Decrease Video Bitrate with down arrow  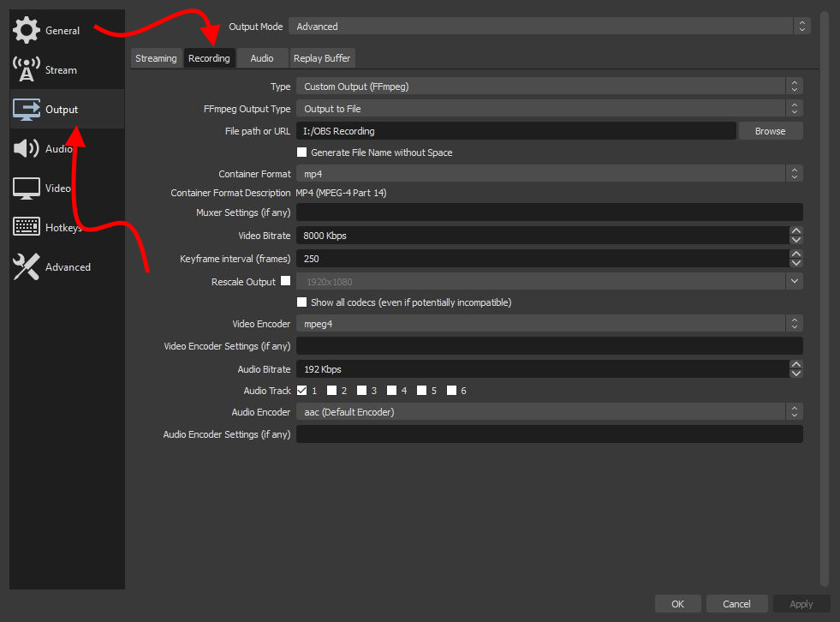pos(796,240)
